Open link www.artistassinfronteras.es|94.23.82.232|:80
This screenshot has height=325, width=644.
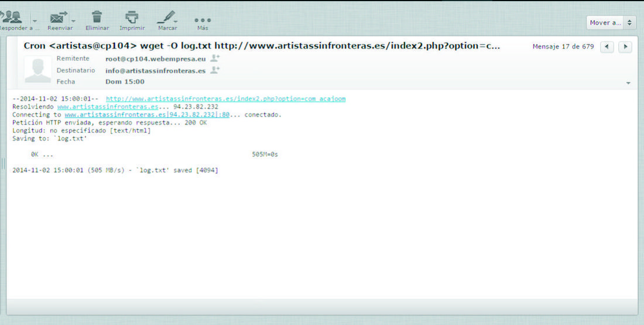click(147, 115)
